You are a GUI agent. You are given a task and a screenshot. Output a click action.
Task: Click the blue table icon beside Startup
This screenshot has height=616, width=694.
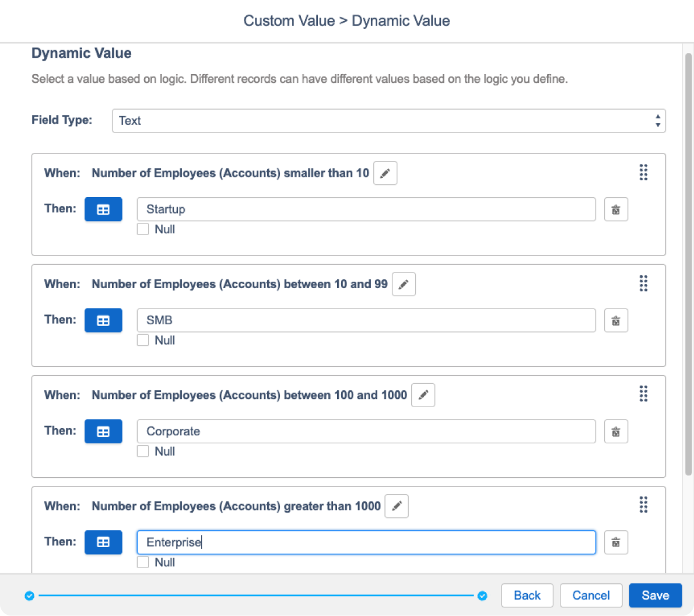(103, 209)
